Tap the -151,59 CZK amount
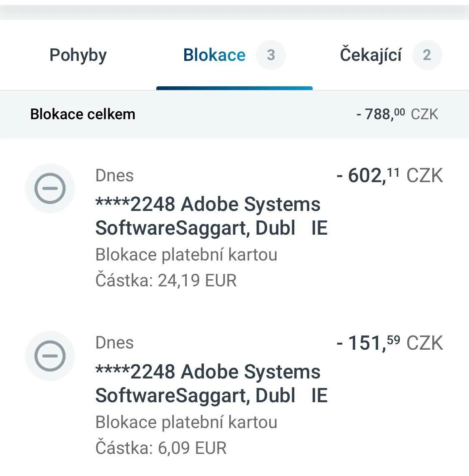The height and width of the screenshot is (476, 469). [x=390, y=343]
